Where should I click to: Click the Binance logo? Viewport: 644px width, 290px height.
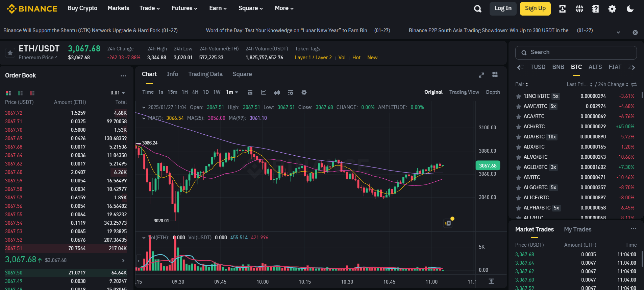[x=32, y=9]
